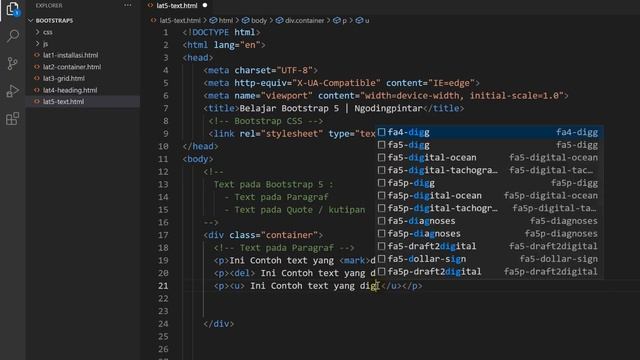Image resolution: width=640 pixels, height=360 pixels.
Task: Click snippet icon beside fa5p-digg suggestion
Action: point(382,182)
